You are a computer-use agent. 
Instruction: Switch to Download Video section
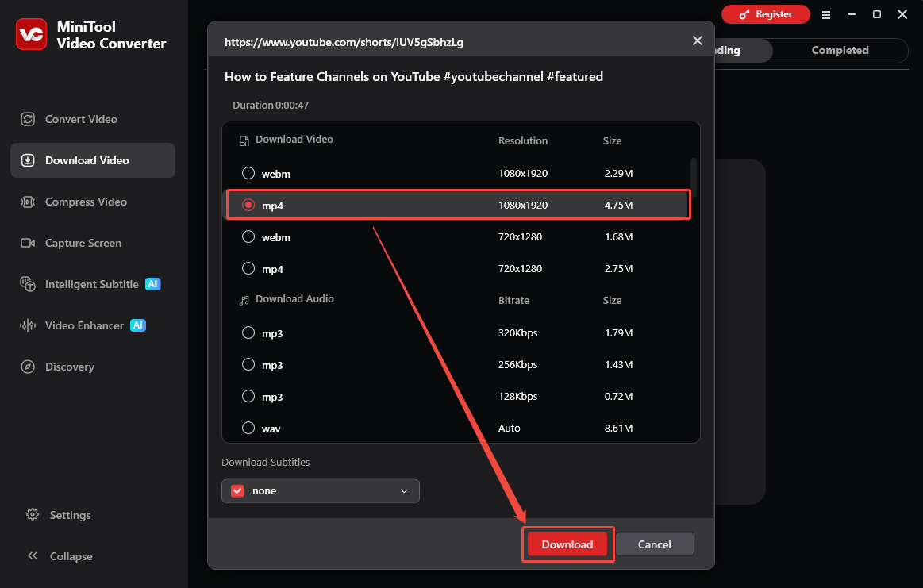pyautogui.click(x=93, y=160)
